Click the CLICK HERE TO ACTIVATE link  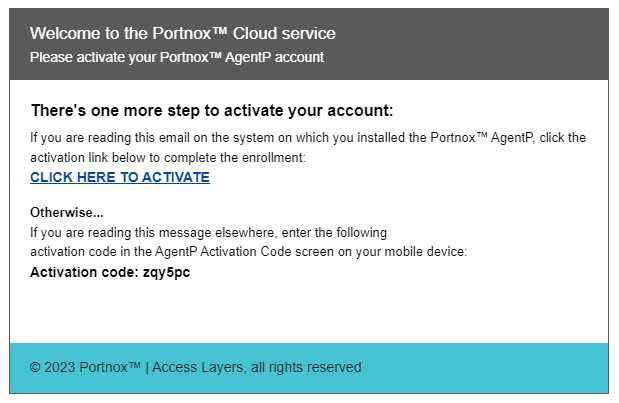(x=119, y=178)
